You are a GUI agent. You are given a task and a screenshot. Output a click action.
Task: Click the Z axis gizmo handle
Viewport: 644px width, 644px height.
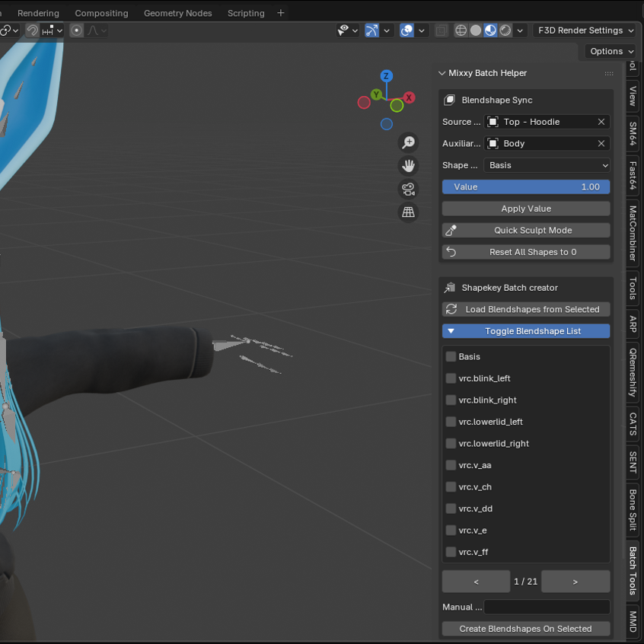[x=386, y=76]
